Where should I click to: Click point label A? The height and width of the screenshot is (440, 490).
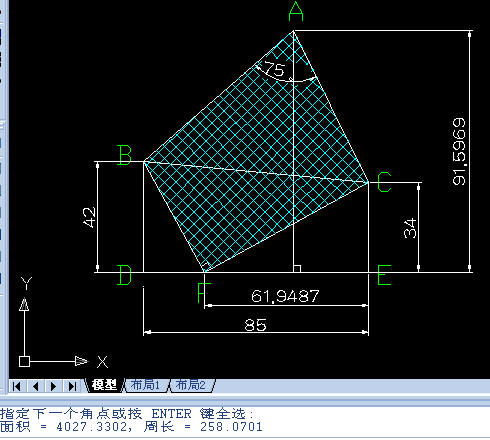(x=296, y=12)
